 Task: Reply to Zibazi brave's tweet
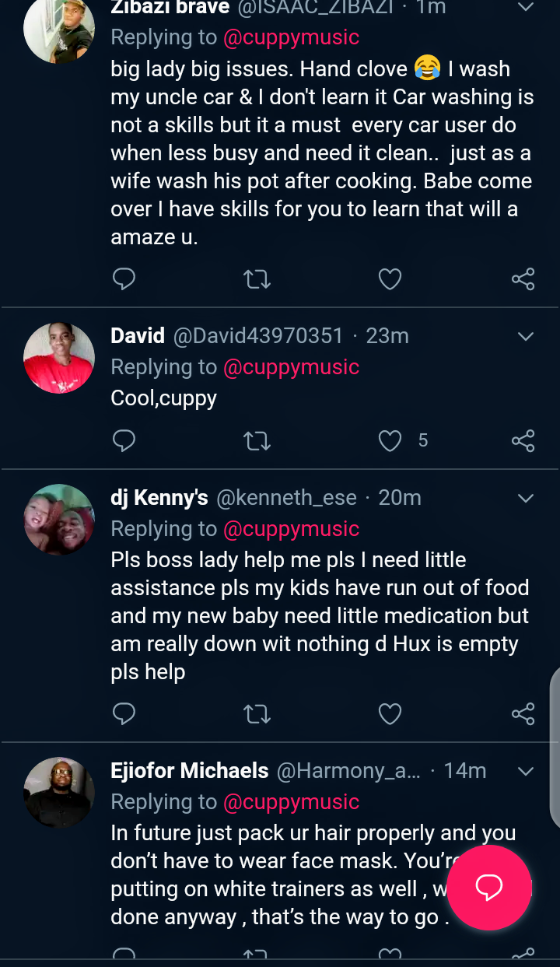coord(124,279)
